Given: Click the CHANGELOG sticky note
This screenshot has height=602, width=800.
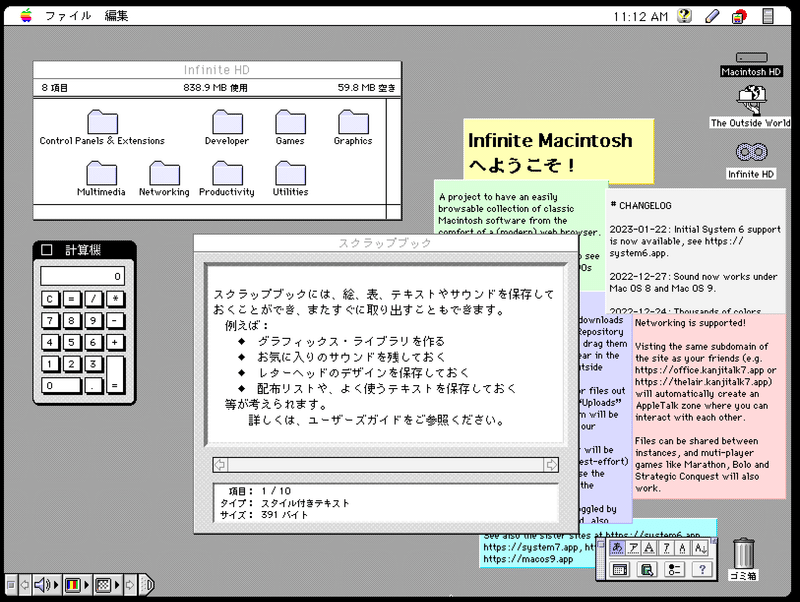Looking at the screenshot, I should point(695,250).
